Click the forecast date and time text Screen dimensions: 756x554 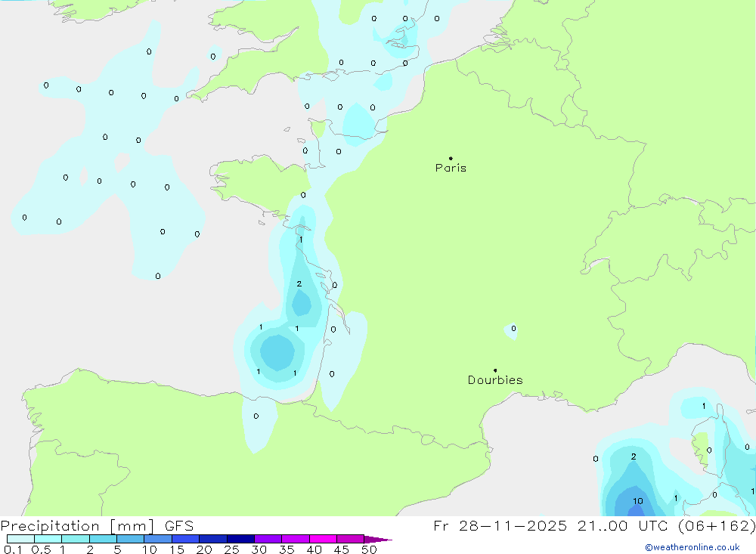(594, 526)
